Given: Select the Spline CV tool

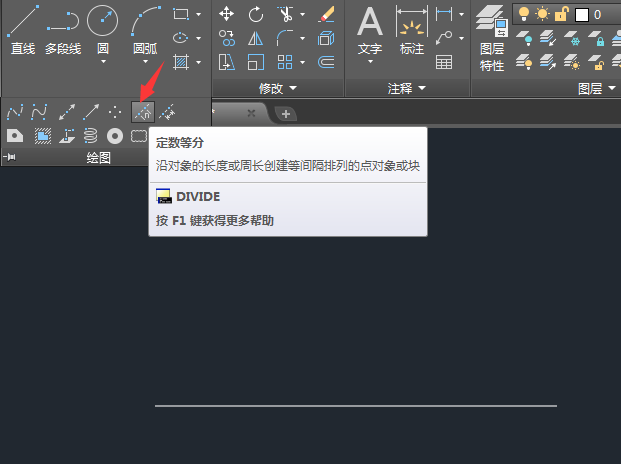Looking at the screenshot, I should click(39, 112).
